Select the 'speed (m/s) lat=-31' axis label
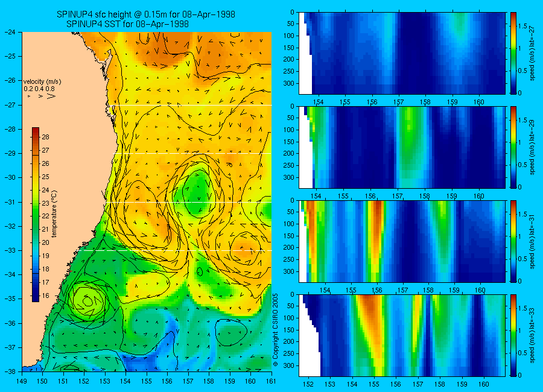Image resolution: width=543 pixels, height=392 pixels. tap(532, 241)
